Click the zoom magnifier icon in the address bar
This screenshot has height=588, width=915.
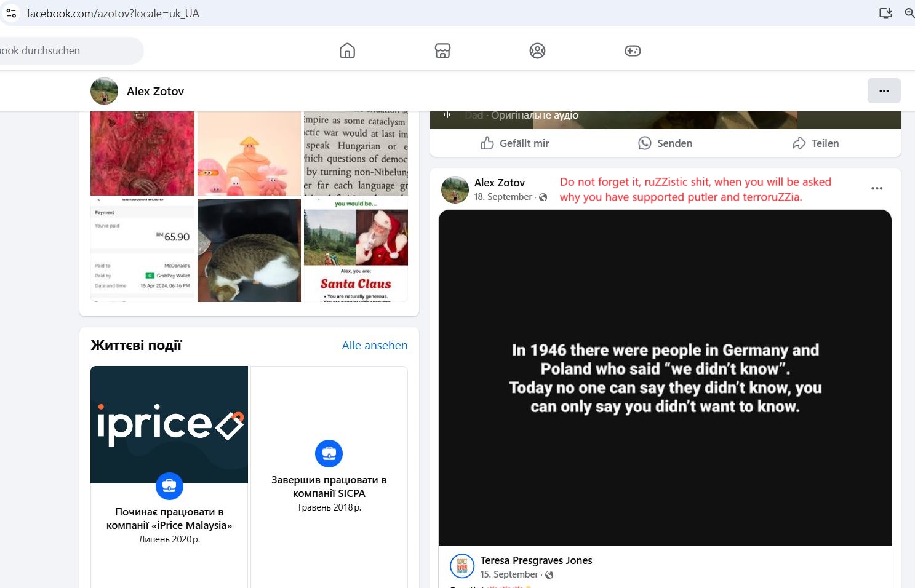(x=909, y=13)
